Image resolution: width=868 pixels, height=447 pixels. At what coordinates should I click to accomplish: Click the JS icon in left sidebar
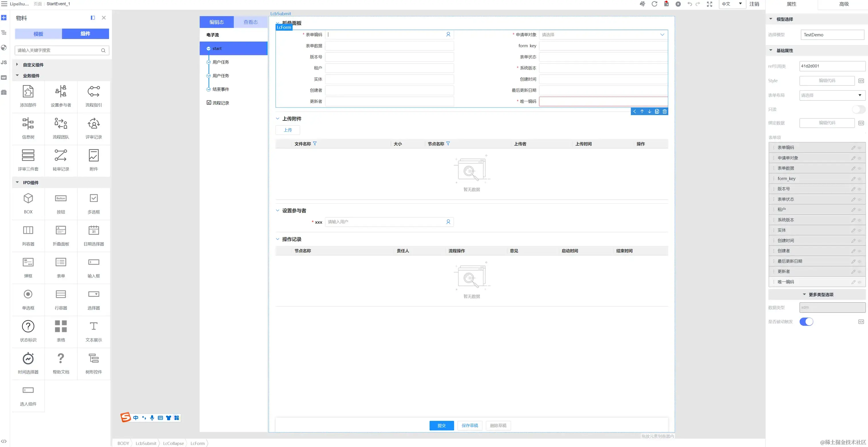coord(4,62)
